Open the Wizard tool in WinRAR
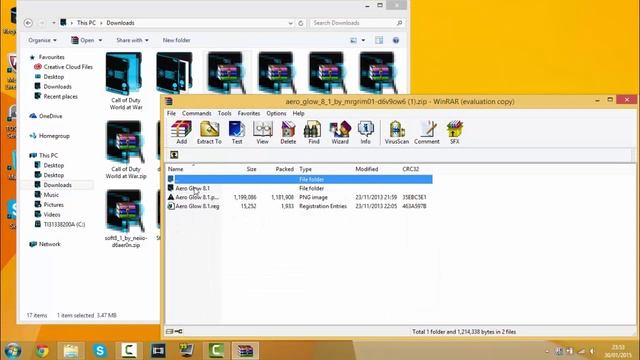 click(x=340, y=132)
